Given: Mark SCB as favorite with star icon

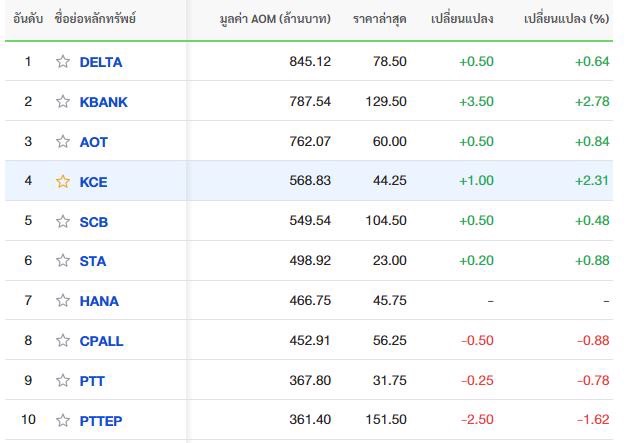Looking at the screenshot, I should [x=63, y=221].
